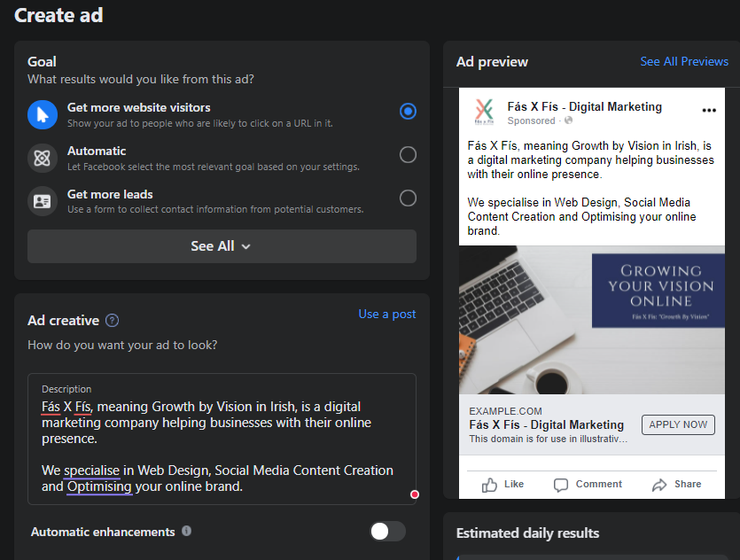740x560 pixels.
Task: Open the Ad creative help question mark
Action: tap(112, 321)
